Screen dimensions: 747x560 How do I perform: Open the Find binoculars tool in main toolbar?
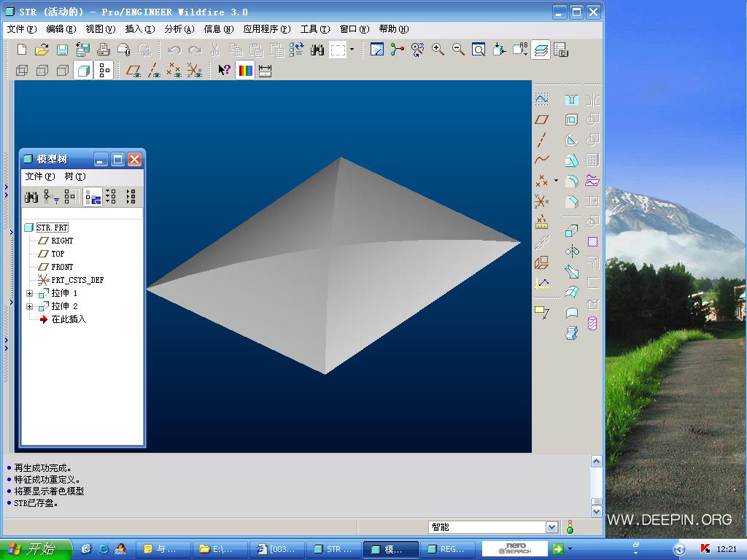click(x=317, y=50)
